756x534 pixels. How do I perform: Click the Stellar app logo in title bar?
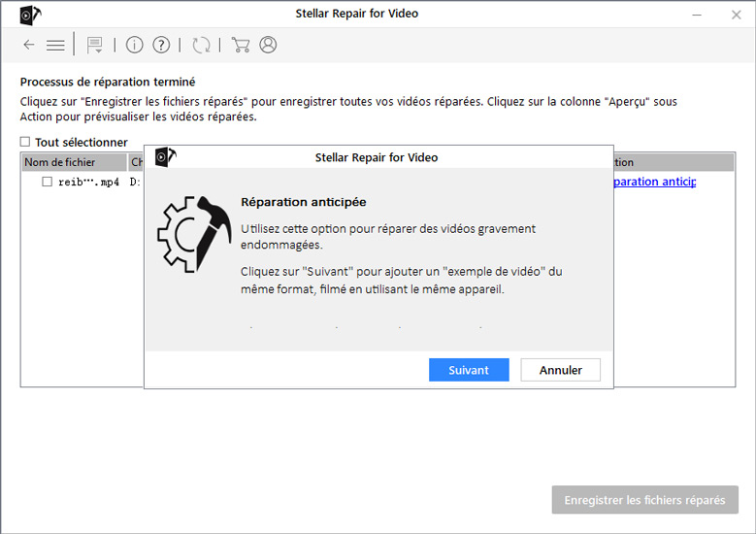30,15
